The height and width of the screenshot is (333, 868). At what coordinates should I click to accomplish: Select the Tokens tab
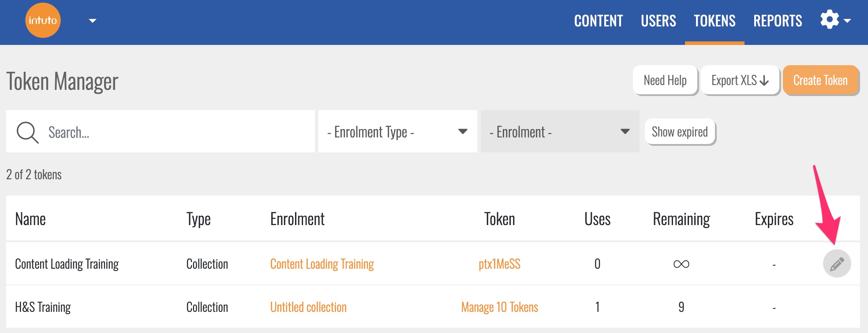715,21
